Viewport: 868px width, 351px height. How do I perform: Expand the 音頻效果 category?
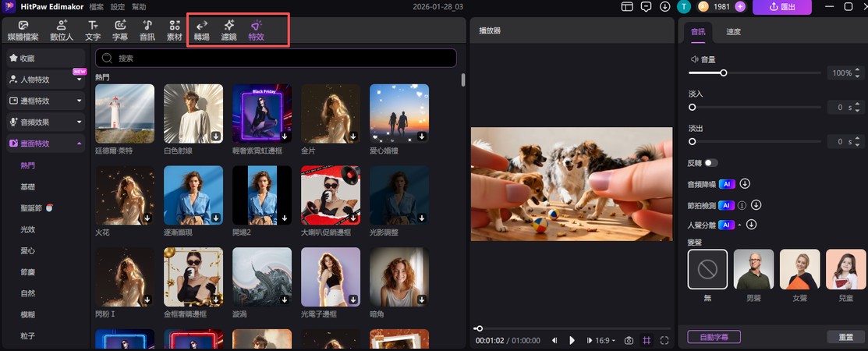click(x=45, y=122)
